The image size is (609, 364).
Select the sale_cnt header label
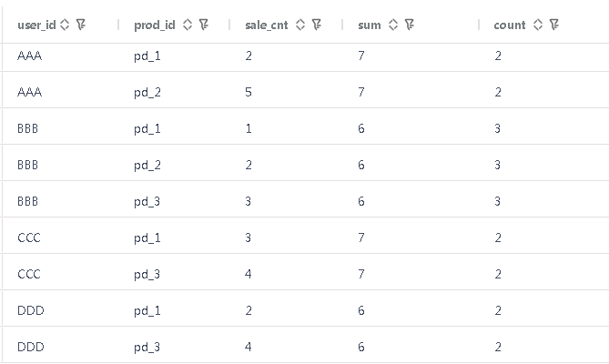click(x=268, y=25)
